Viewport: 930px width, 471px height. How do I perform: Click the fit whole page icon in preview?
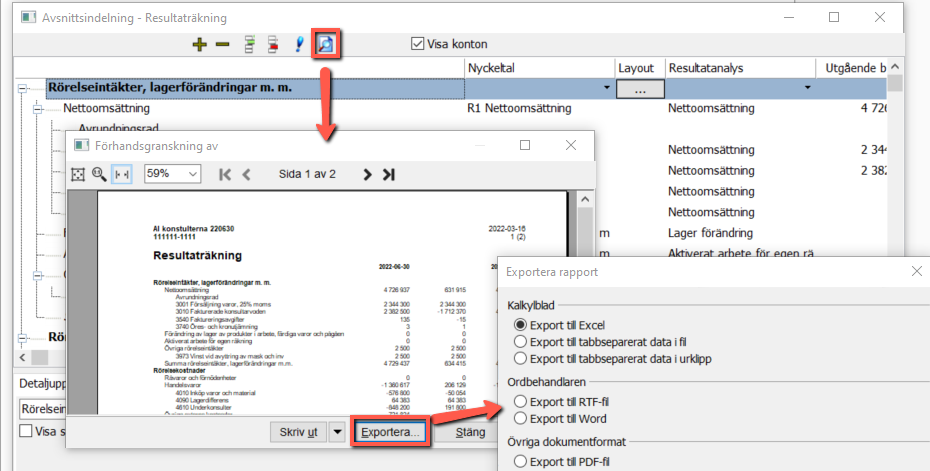(x=78, y=174)
